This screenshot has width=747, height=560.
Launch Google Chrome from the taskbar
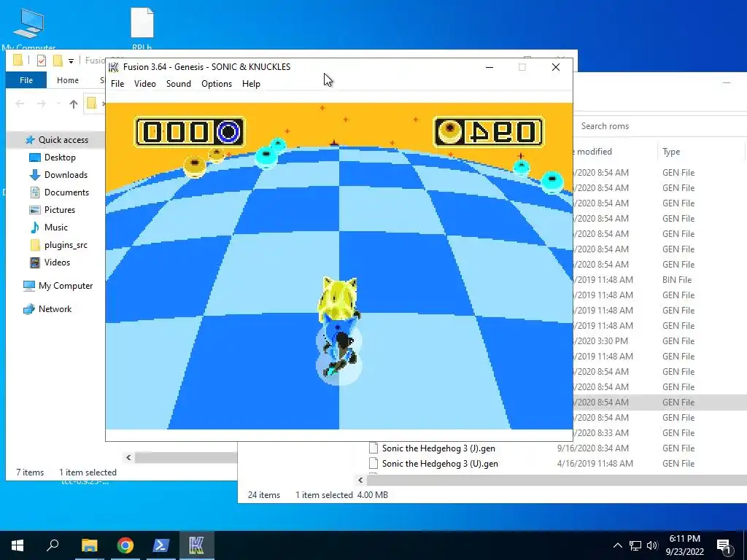[x=125, y=545]
